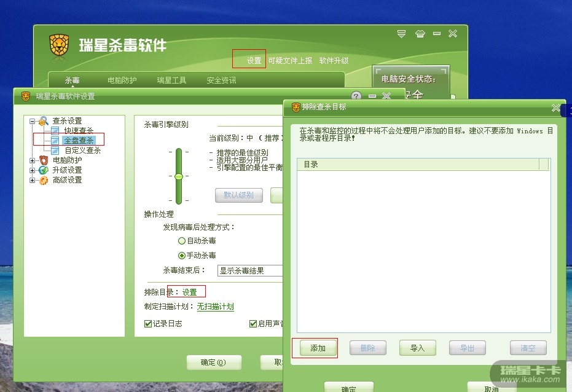Click the settings window title lion icon

(26, 96)
